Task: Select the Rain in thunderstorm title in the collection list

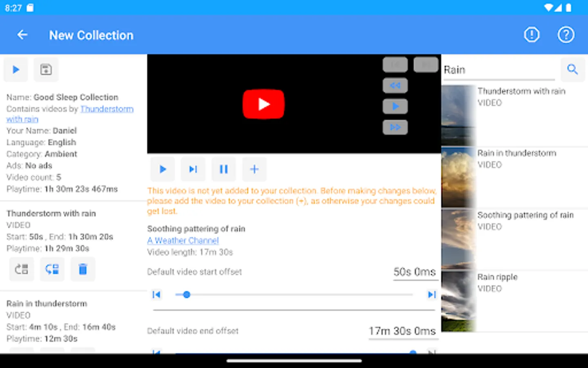Action: 47,304
